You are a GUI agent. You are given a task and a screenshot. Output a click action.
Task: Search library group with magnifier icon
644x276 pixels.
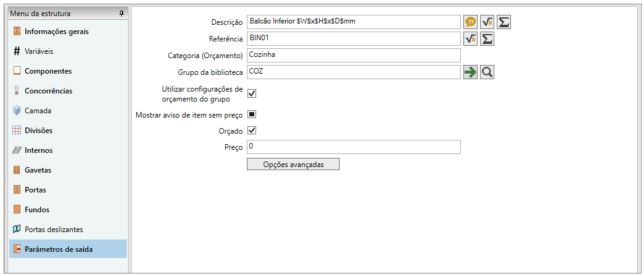[487, 72]
